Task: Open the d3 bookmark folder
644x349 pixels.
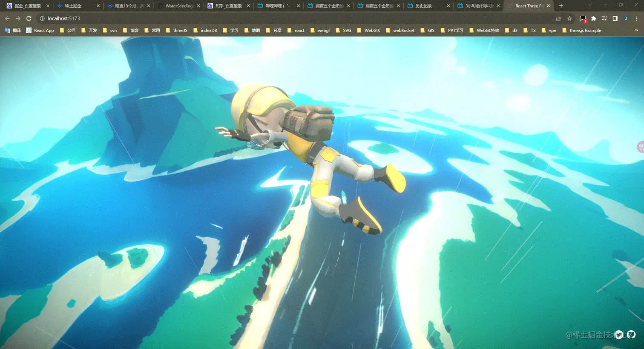Action: point(511,30)
